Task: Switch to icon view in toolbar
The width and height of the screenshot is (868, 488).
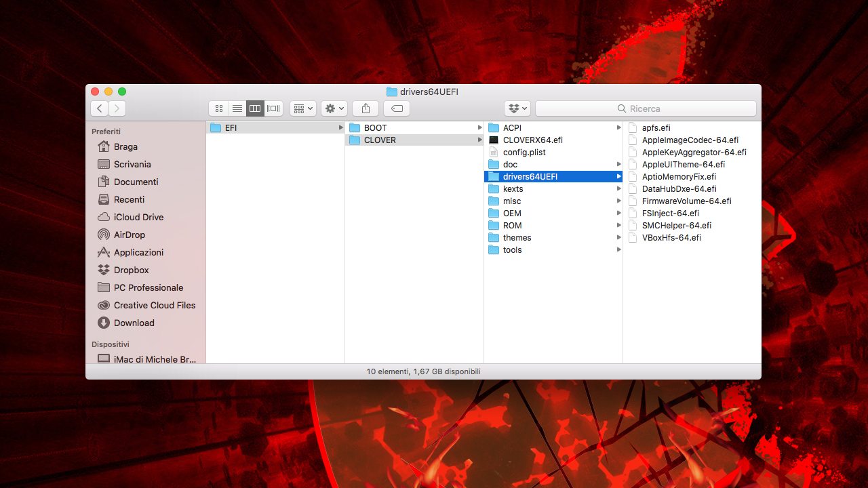Action: (218, 108)
